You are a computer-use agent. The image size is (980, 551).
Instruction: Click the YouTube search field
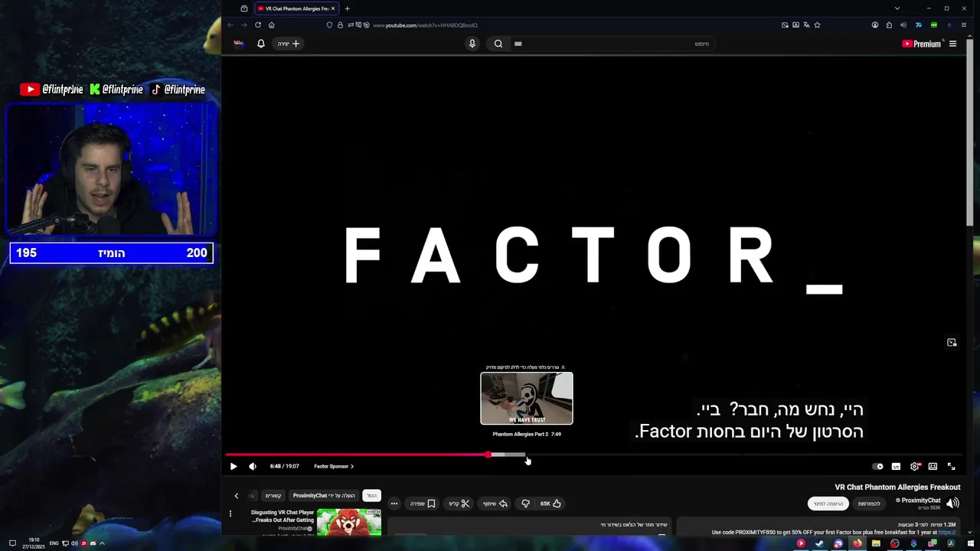612,44
